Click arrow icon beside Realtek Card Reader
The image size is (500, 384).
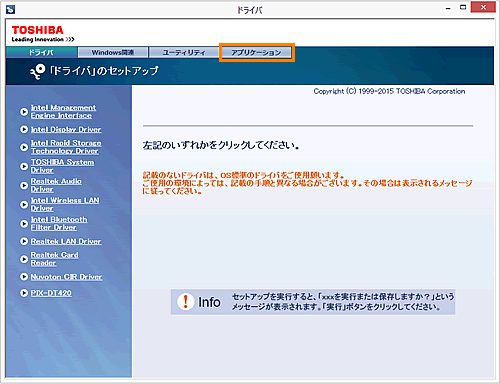click(x=24, y=259)
